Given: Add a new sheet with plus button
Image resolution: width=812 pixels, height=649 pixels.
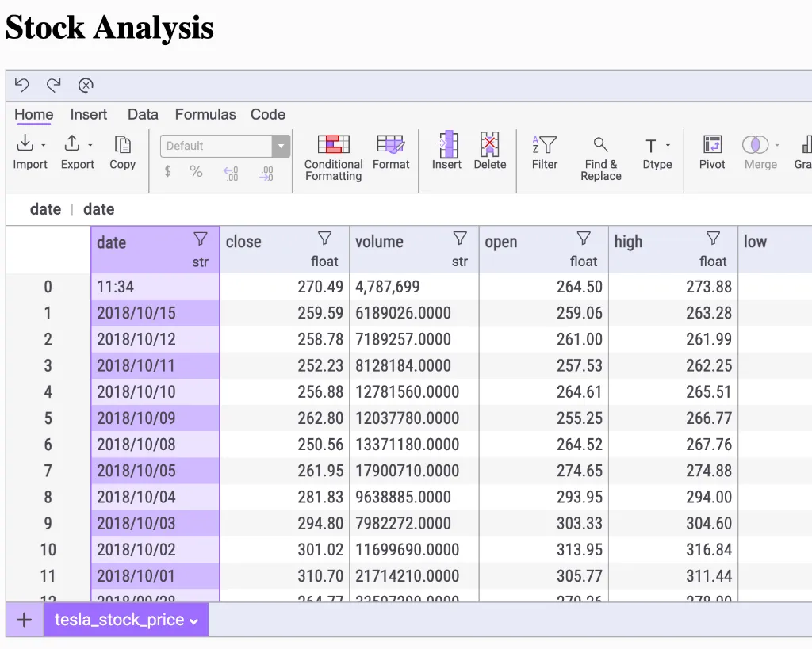Looking at the screenshot, I should 25,620.
